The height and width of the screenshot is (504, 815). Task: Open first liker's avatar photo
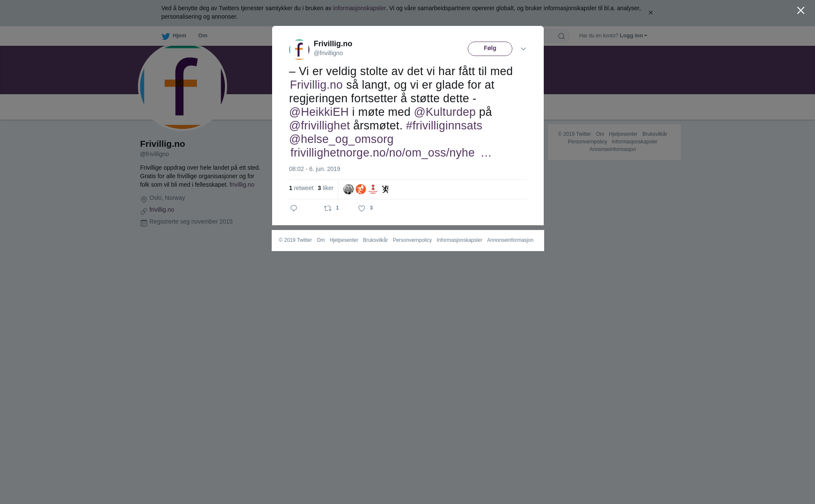(x=348, y=189)
